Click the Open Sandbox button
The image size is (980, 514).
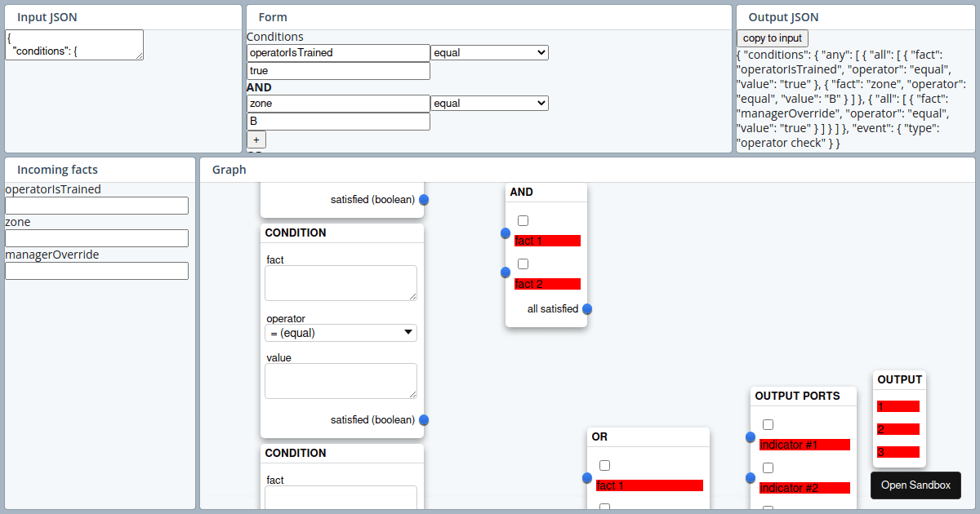click(x=915, y=485)
